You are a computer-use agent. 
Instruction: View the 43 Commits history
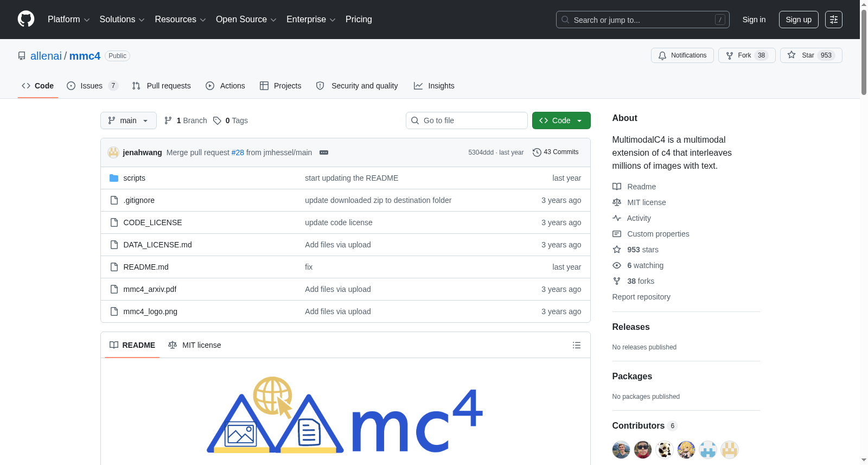(556, 152)
